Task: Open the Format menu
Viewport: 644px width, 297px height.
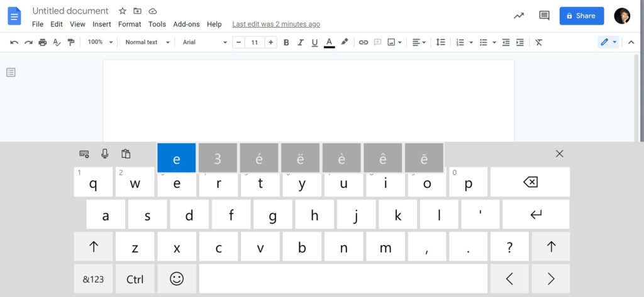Action: pyautogui.click(x=130, y=24)
